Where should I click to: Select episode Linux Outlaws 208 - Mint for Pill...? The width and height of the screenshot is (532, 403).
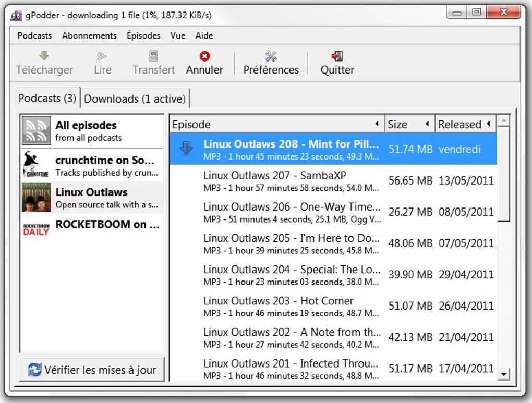[x=333, y=149]
